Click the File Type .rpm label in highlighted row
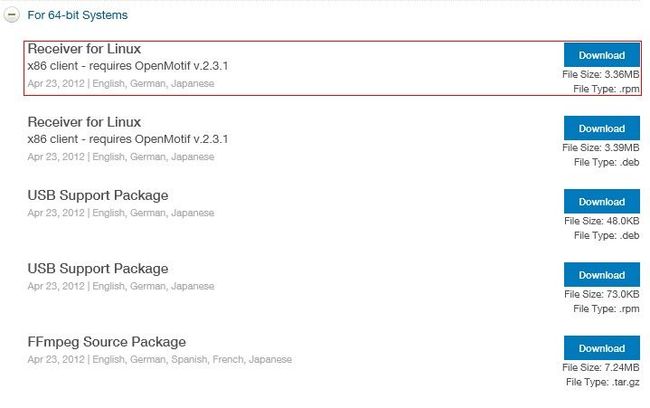The image size is (650, 408). (x=606, y=89)
